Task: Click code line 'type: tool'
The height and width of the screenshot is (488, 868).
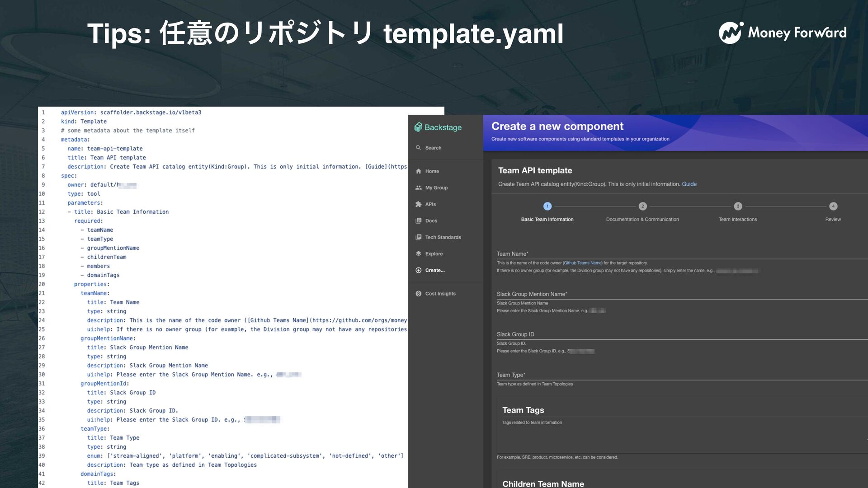Action: tap(84, 194)
